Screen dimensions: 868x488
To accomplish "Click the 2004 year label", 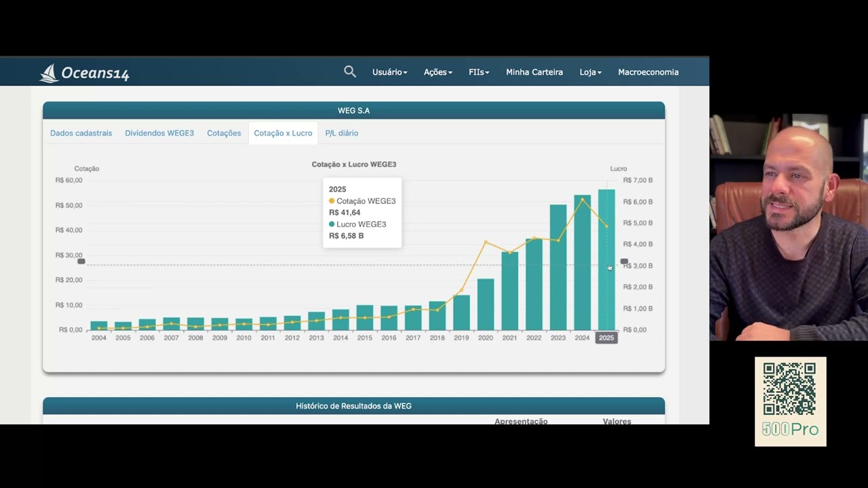I will coord(99,338).
